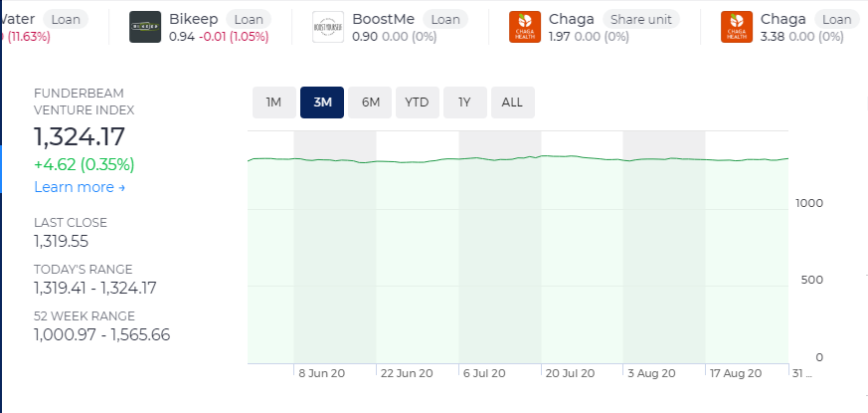Click the 1000 y-axis label
This screenshot has width=868, height=413.
point(809,203)
